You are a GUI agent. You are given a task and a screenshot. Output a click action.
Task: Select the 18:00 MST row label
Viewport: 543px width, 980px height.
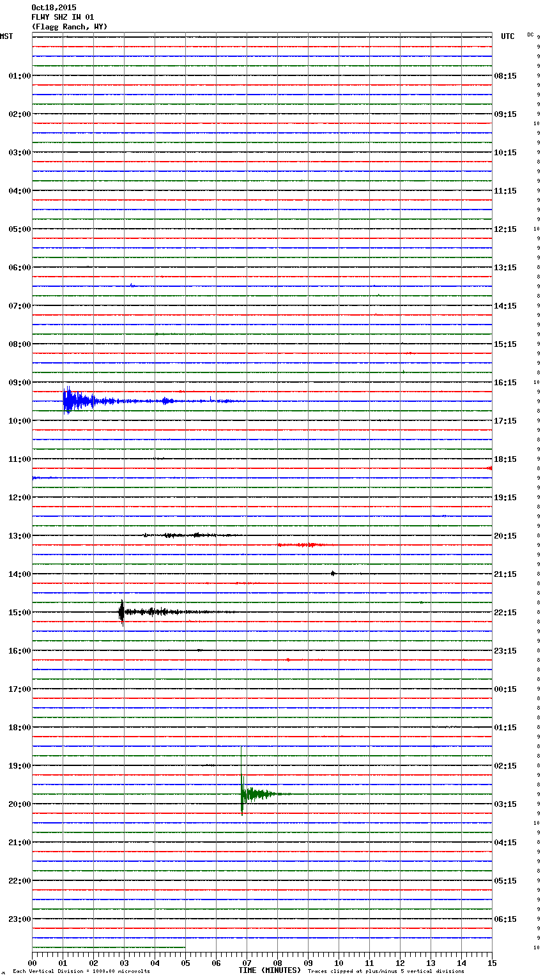click(20, 728)
